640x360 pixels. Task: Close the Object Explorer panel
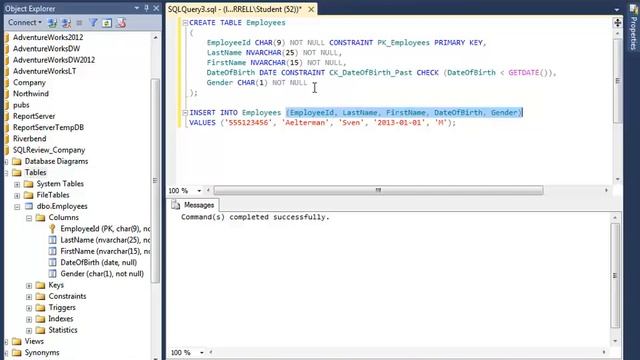click(x=156, y=8)
